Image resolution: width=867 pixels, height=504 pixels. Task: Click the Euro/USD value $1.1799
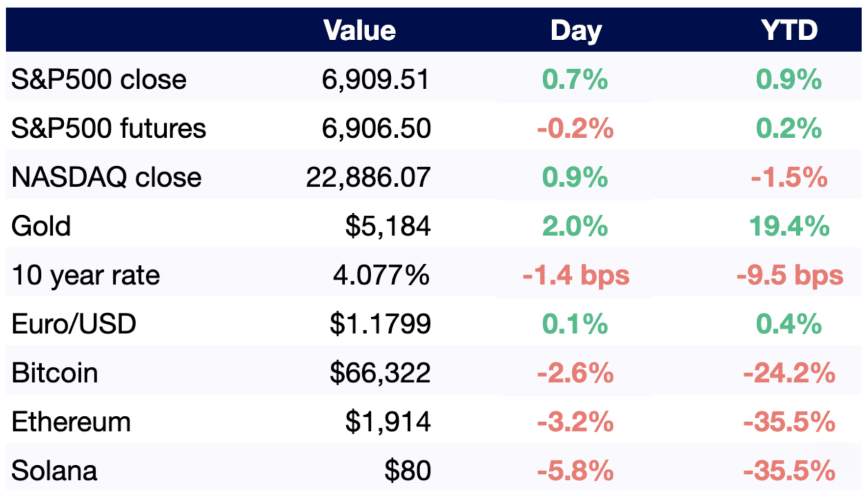380,324
